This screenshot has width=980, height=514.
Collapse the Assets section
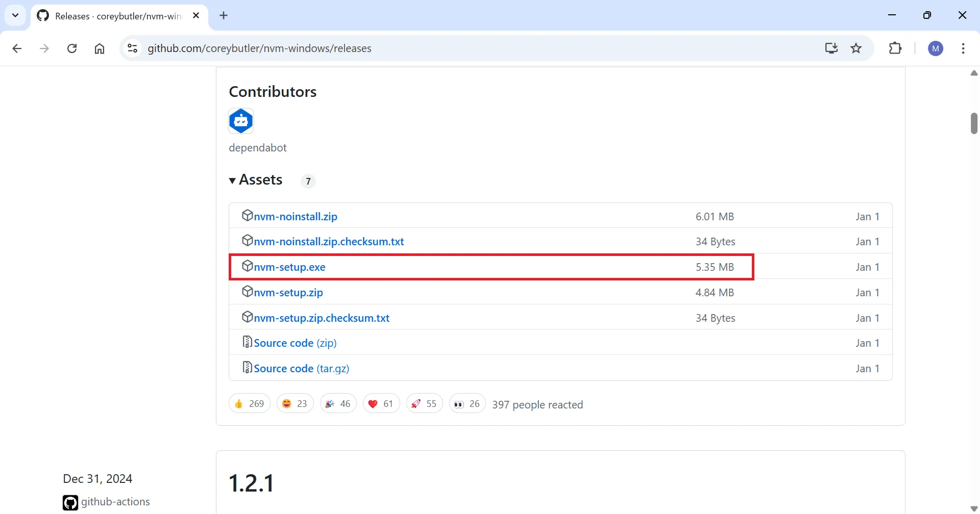click(256, 180)
